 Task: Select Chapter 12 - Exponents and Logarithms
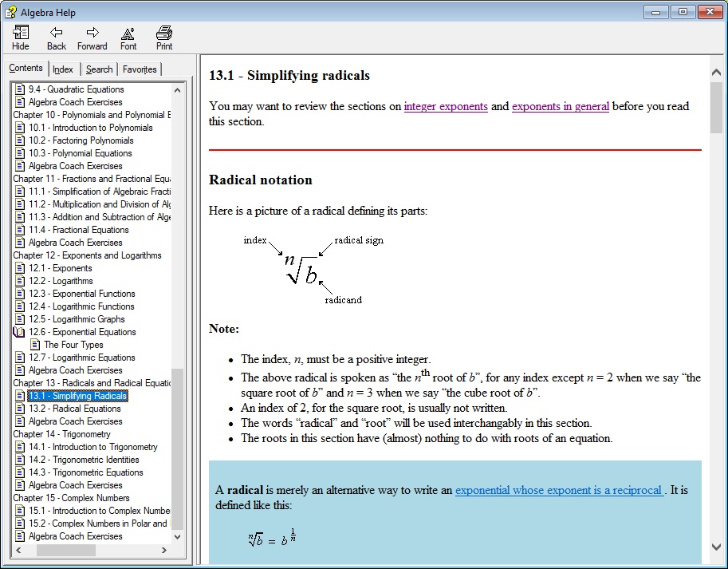coord(87,255)
